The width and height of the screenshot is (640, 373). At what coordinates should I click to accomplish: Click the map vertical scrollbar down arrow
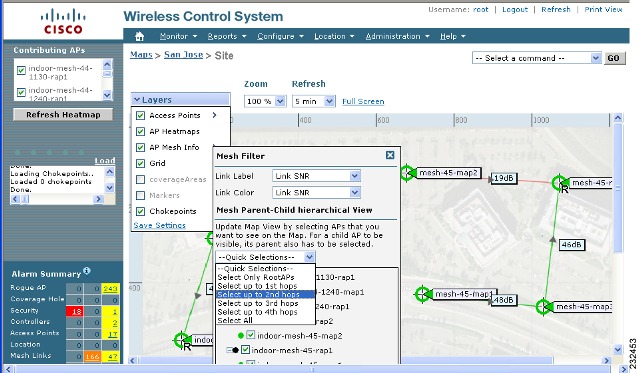pyautogui.click(x=618, y=349)
